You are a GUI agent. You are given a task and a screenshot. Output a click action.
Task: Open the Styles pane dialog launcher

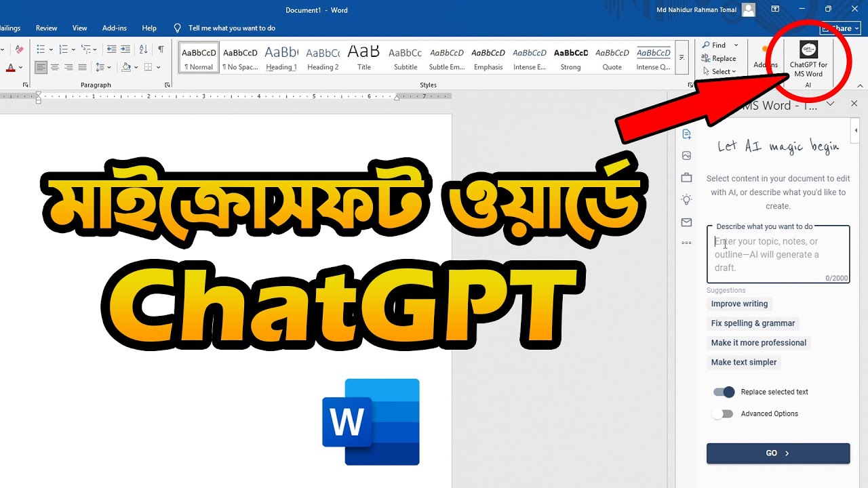(691, 85)
